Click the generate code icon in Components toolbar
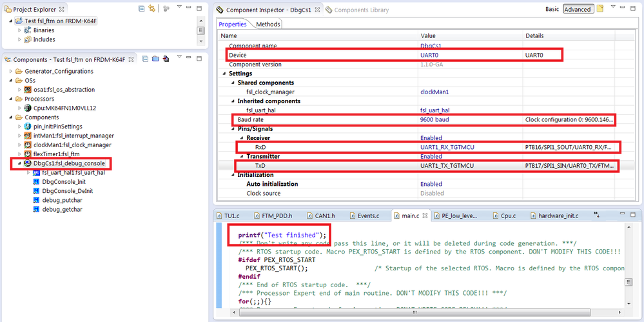 pos(165,59)
